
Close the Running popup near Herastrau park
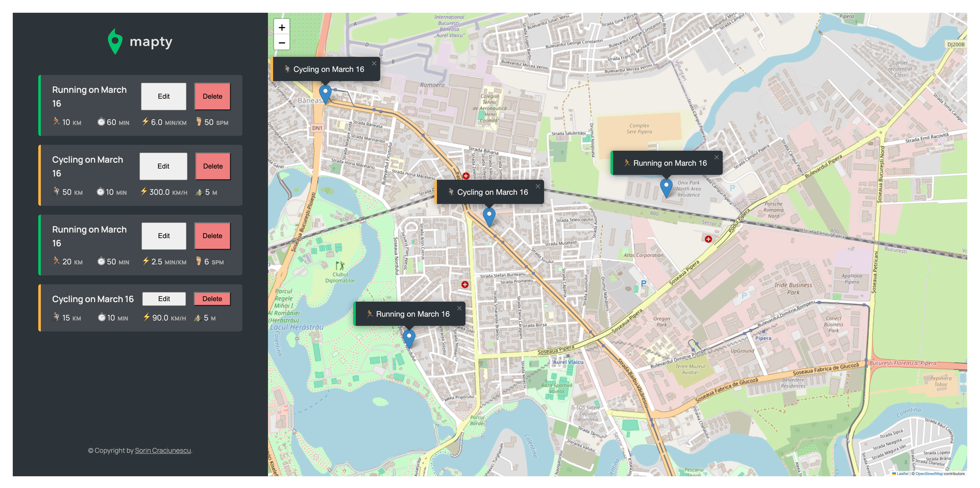(459, 308)
